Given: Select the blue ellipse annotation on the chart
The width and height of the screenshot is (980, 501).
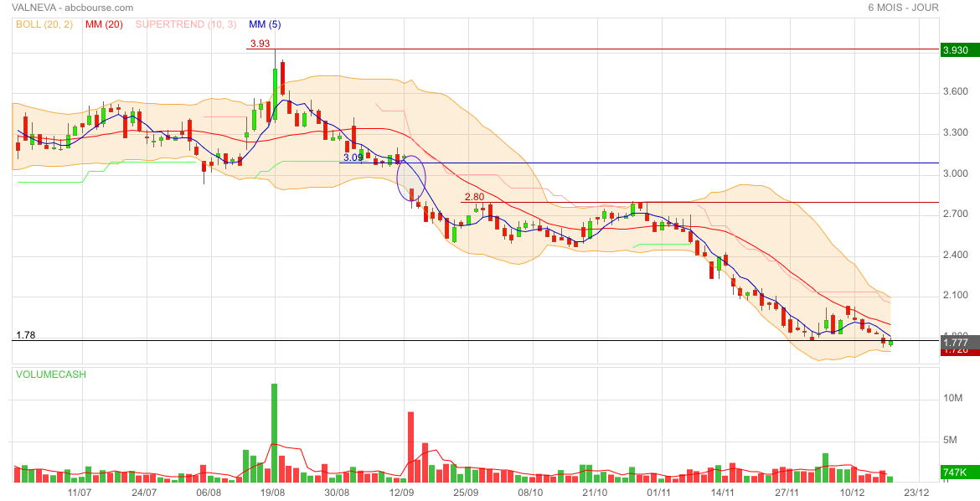Looking at the screenshot, I should tap(412, 178).
